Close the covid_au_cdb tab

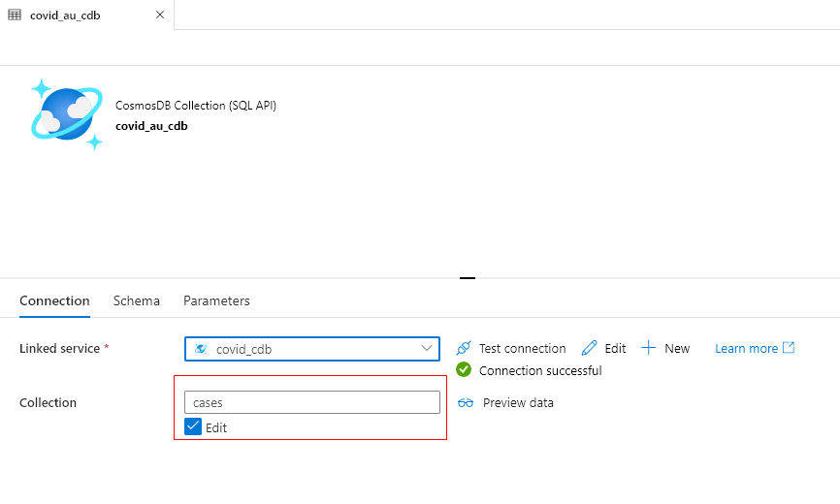[160, 15]
